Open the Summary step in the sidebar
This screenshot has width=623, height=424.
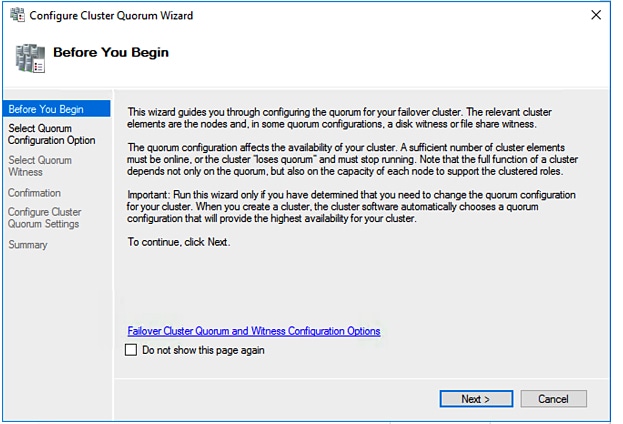[x=27, y=245]
